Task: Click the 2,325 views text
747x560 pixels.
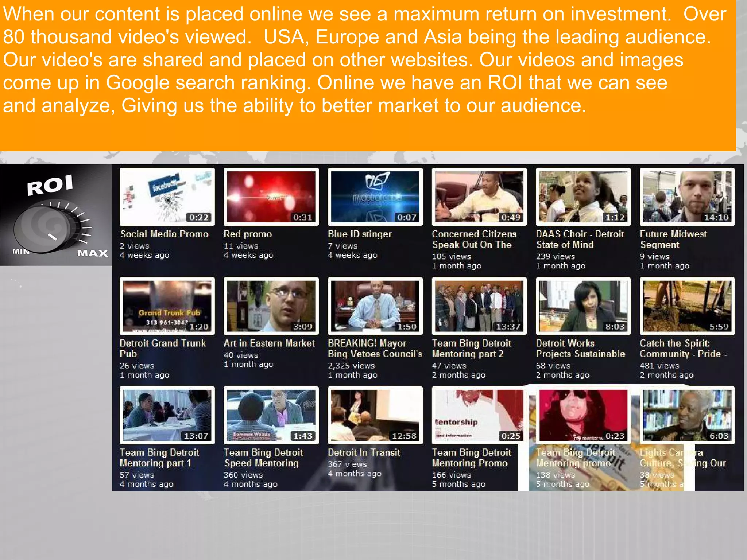Action: coord(351,366)
